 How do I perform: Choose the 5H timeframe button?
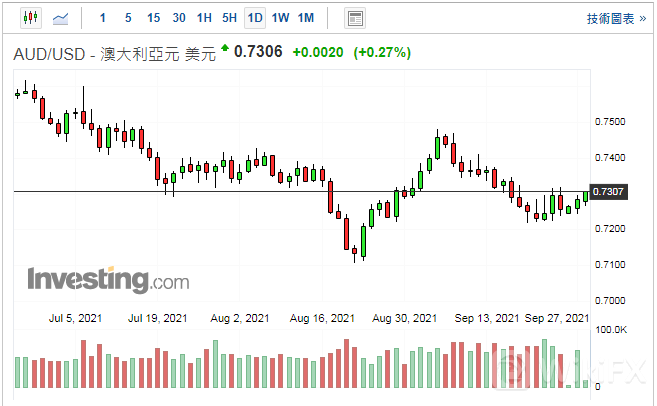pos(230,18)
